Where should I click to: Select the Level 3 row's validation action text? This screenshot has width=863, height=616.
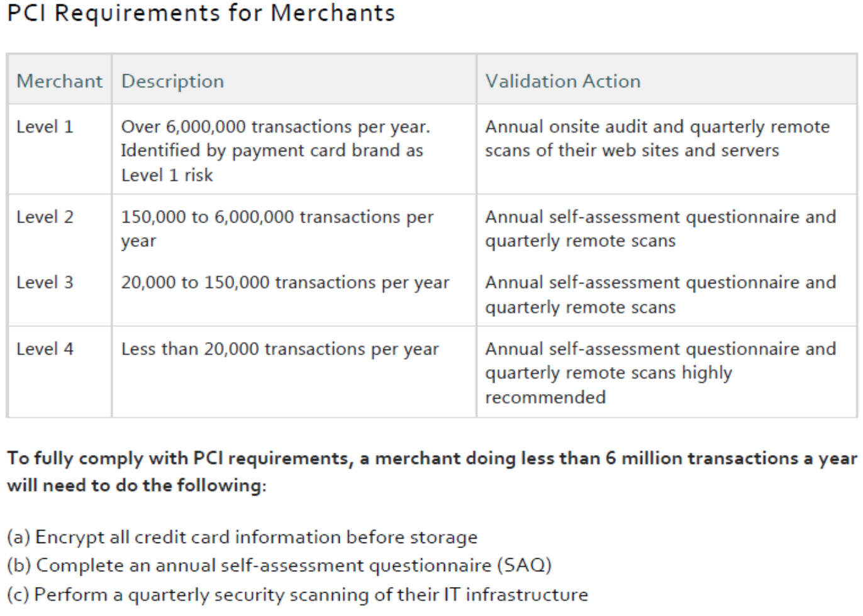[x=660, y=295]
